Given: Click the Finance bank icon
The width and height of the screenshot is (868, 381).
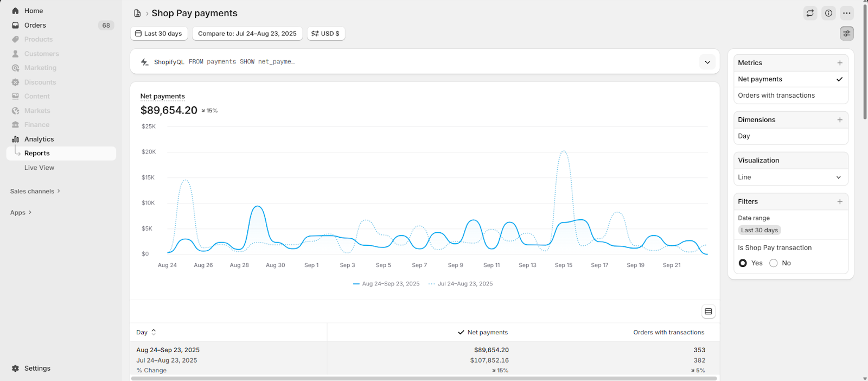Looking at the screenshot, I should point(15,125).
